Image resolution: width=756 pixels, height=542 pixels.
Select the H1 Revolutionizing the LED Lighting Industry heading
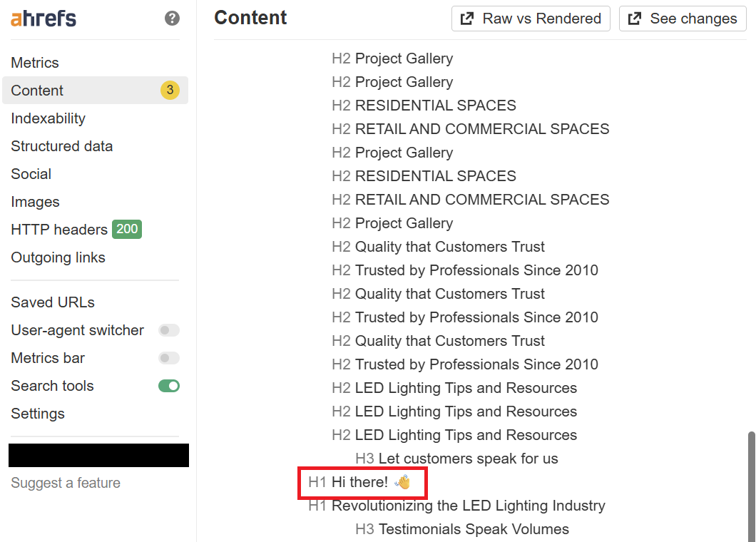click(x=456, y=506)
